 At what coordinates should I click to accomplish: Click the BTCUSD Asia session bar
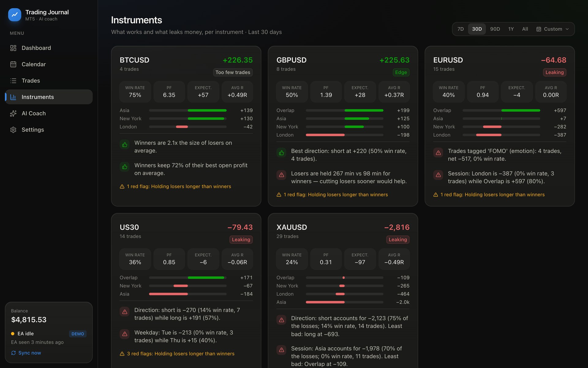188,110
